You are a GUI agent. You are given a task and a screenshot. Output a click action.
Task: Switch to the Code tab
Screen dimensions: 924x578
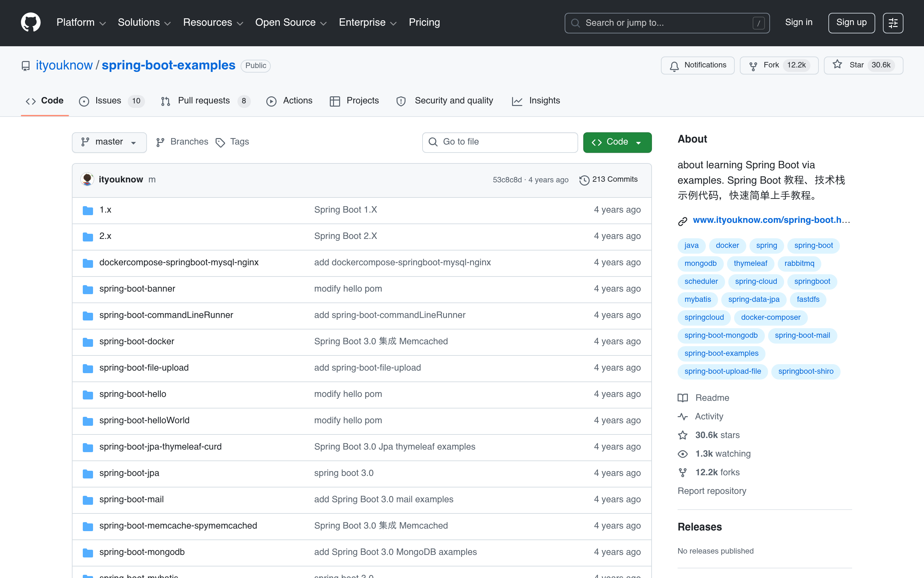pos(45,101)
